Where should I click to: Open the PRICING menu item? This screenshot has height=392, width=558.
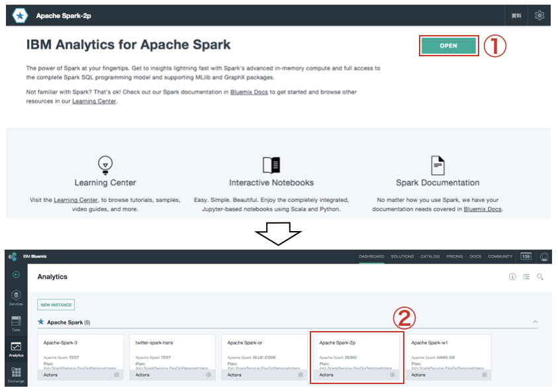[455, 256]
